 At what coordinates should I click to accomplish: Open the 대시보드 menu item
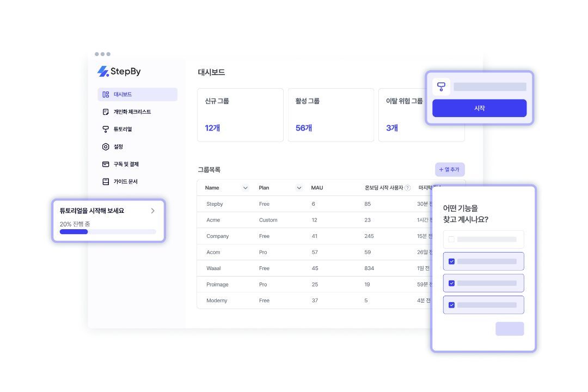137,94
